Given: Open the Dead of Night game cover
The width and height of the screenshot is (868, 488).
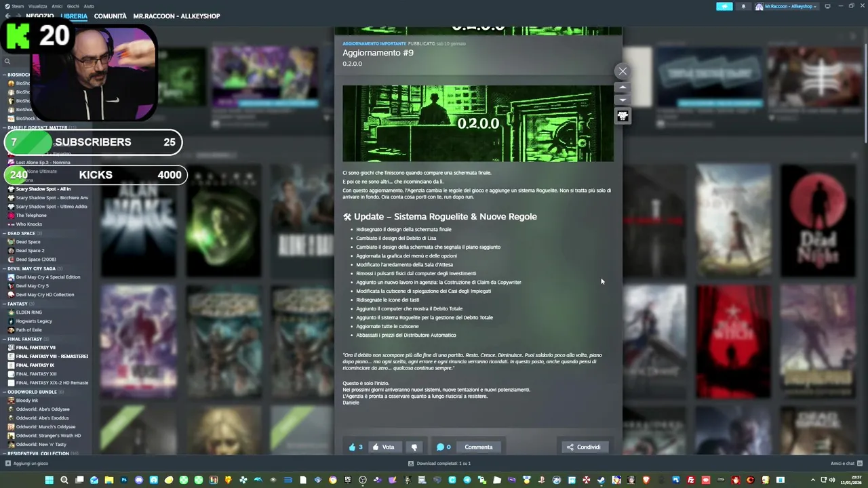Looking at the screenshot, I should tap(817, 221).
